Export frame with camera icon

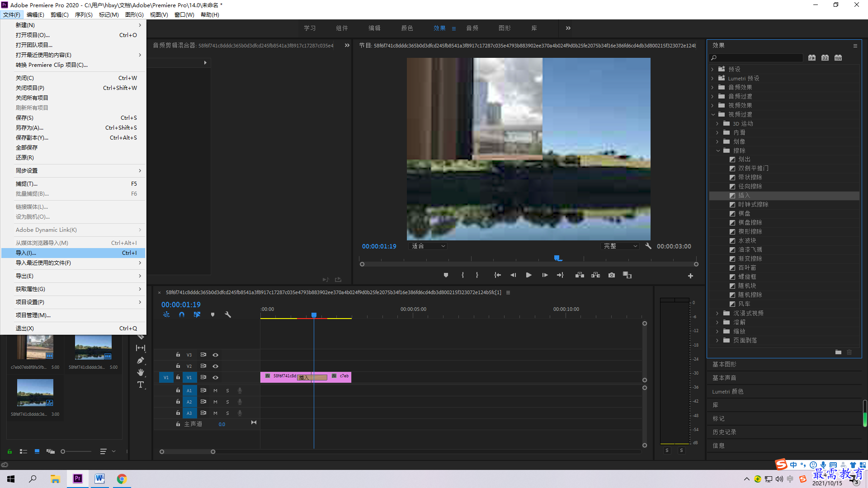coord(612,275)
